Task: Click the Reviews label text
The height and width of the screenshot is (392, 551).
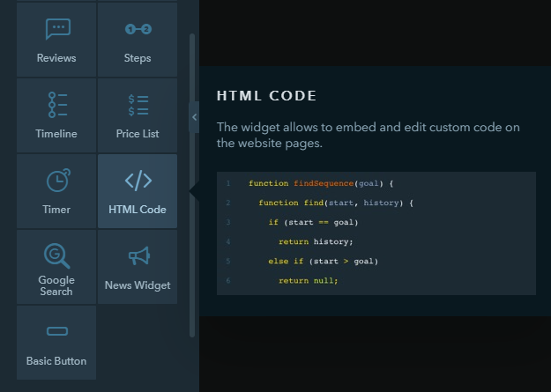Action: [56, 58]
